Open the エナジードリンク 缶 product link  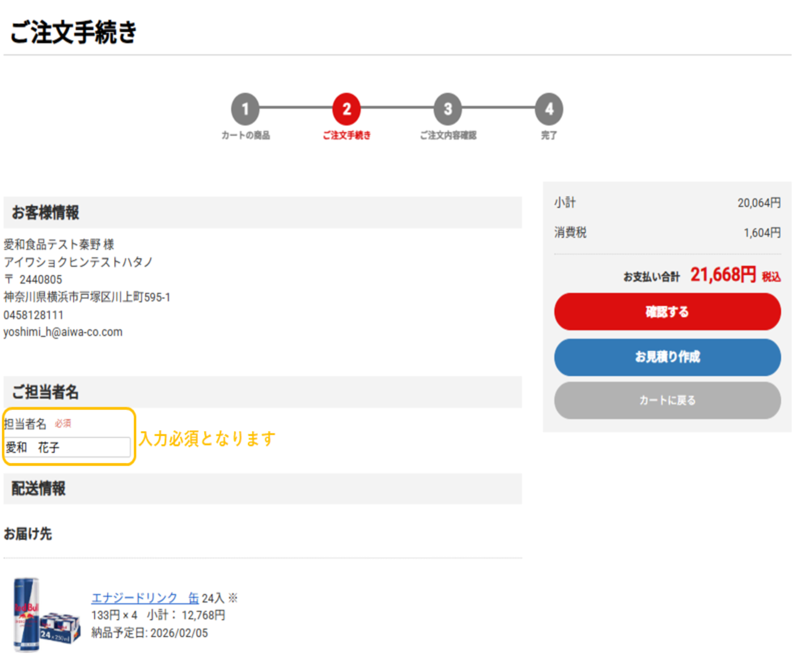145,598
